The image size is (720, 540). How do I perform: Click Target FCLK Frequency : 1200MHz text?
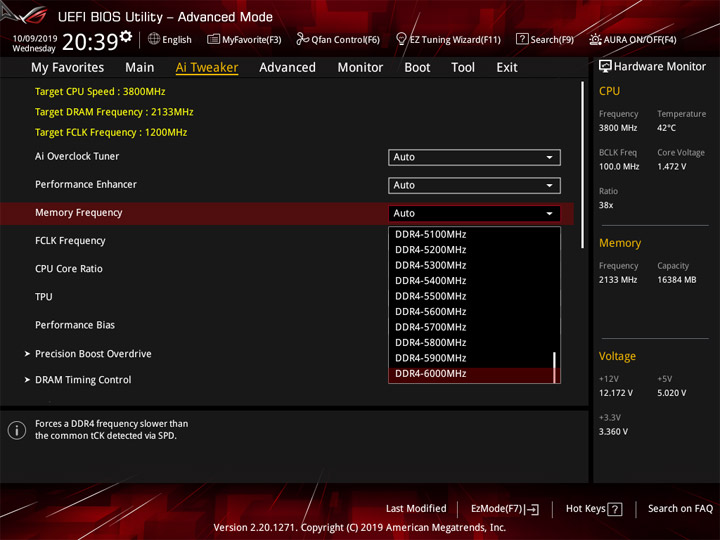coord(111,133)
